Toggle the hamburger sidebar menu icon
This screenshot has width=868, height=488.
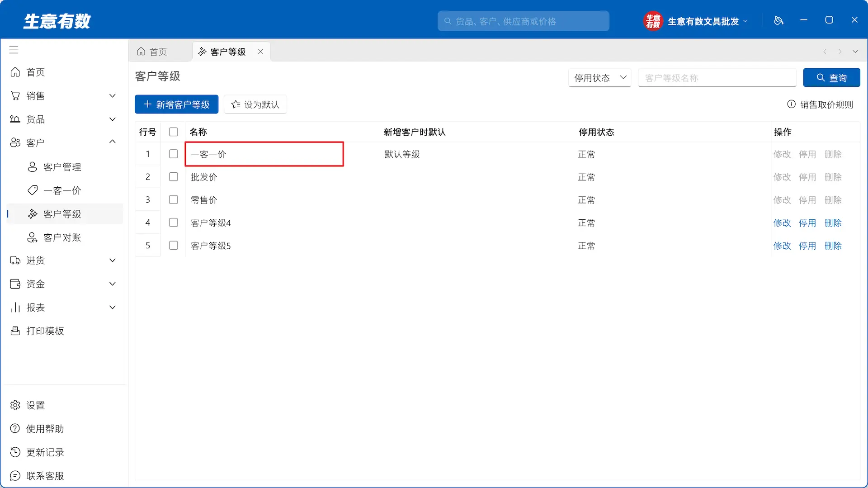(x=14, y=50)
